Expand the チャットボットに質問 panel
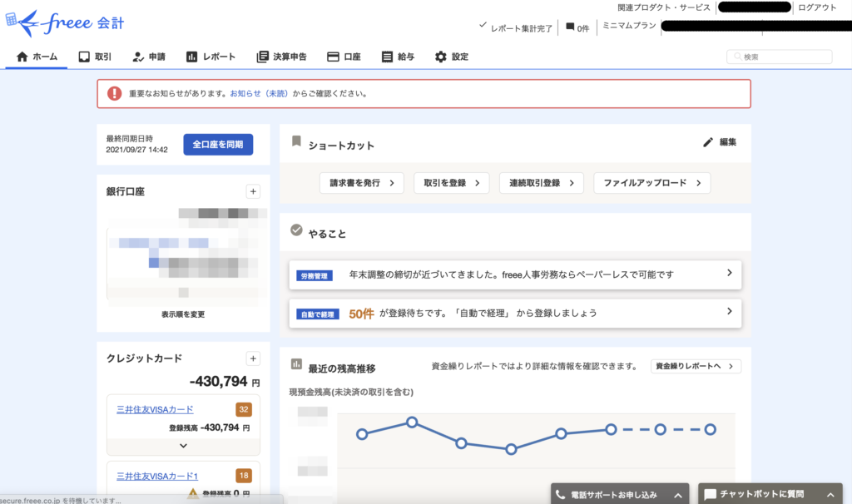The width and height of the screenshot is (852, 504). click(x=830, y=495)
